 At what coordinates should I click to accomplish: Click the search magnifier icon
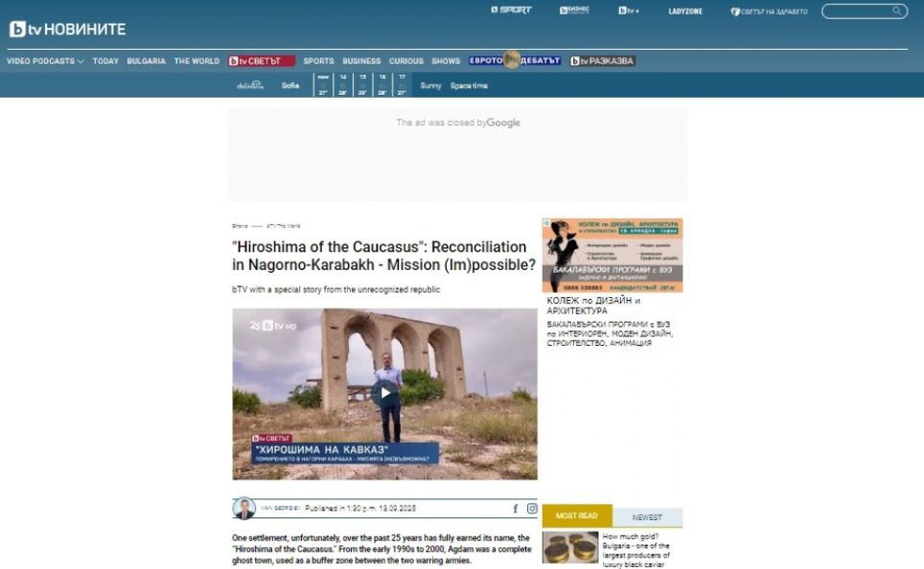coord(897,11)
